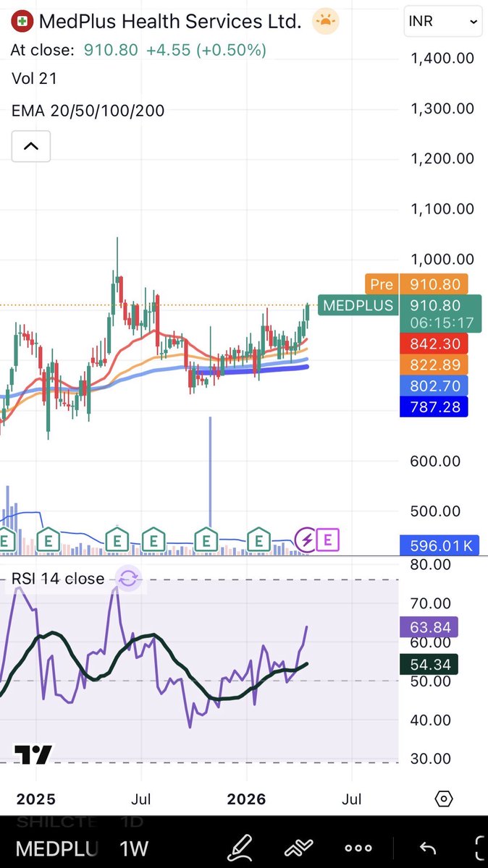Tap the TradingView logo
Image resolution: width=488 pixels, height=868 pixels.
(33, 754)
